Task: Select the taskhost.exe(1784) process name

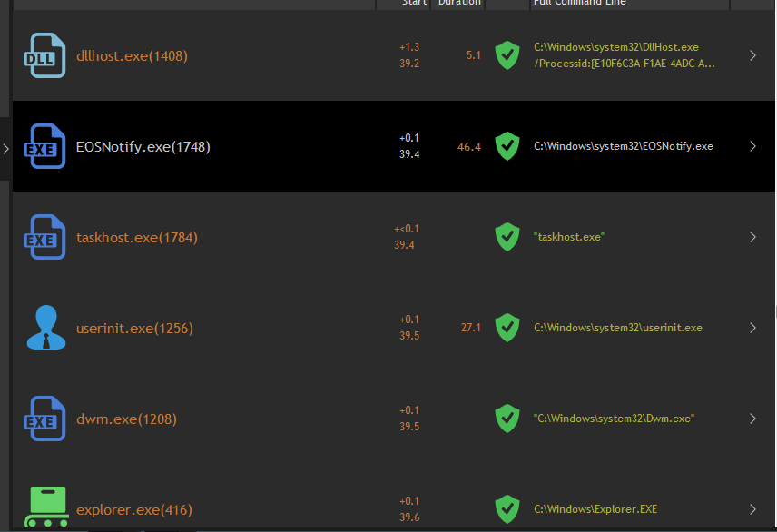Action: [136, 238]
